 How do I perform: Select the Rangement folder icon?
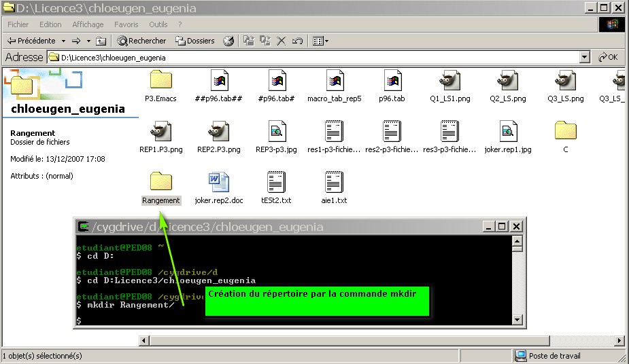coord(161,181)
